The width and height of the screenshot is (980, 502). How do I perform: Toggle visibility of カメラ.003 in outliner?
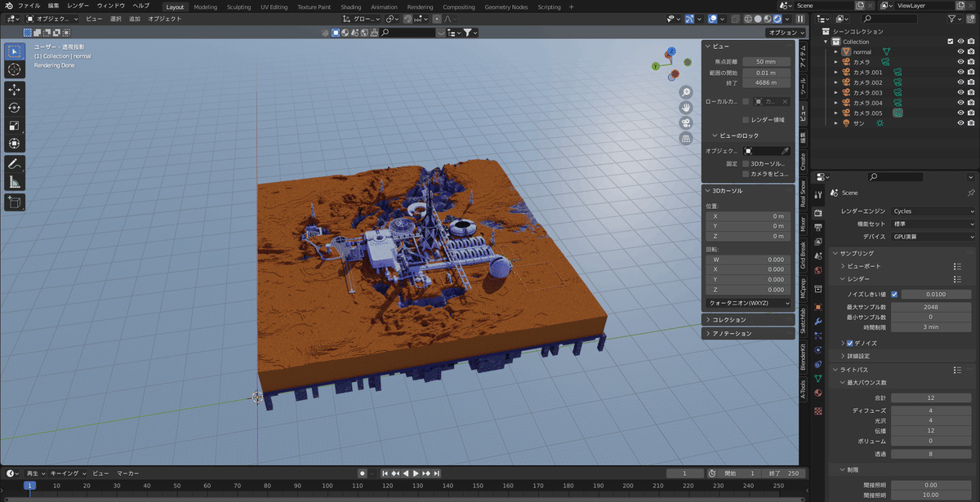[x=960, y=92]
